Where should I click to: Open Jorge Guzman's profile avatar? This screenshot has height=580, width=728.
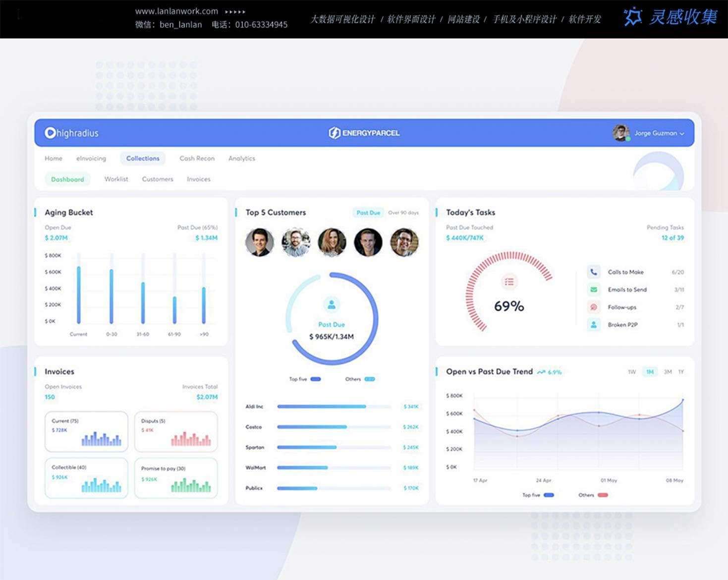621,133
